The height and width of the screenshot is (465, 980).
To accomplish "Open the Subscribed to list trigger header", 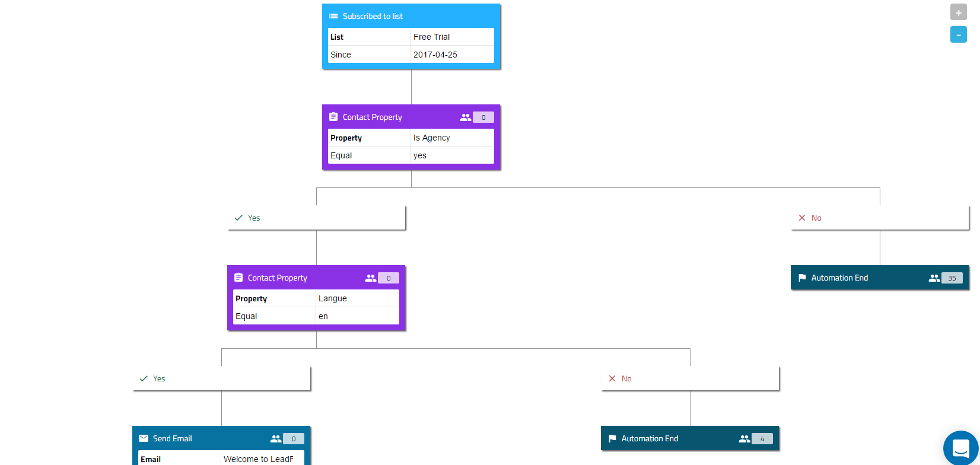I will (x=411, y=16).
